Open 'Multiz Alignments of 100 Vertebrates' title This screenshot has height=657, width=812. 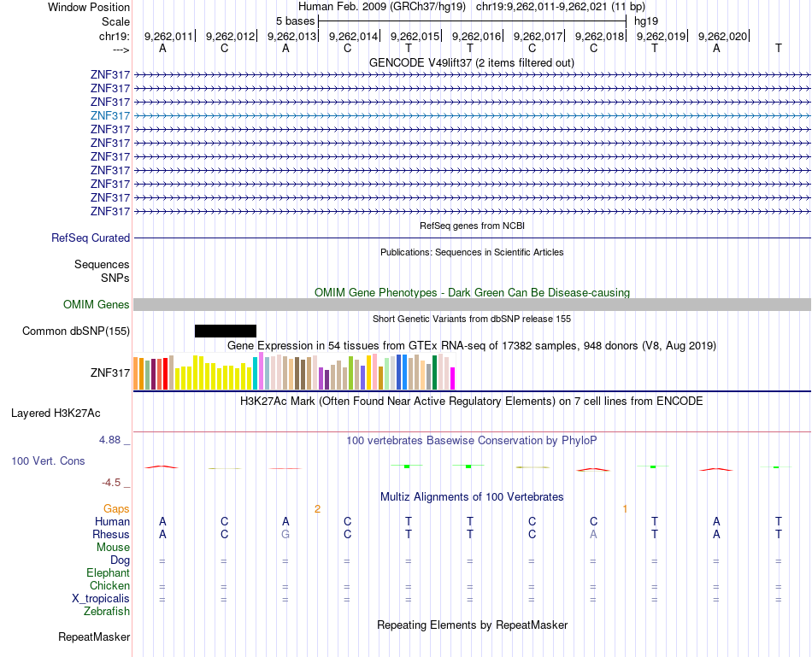[472, 497]
